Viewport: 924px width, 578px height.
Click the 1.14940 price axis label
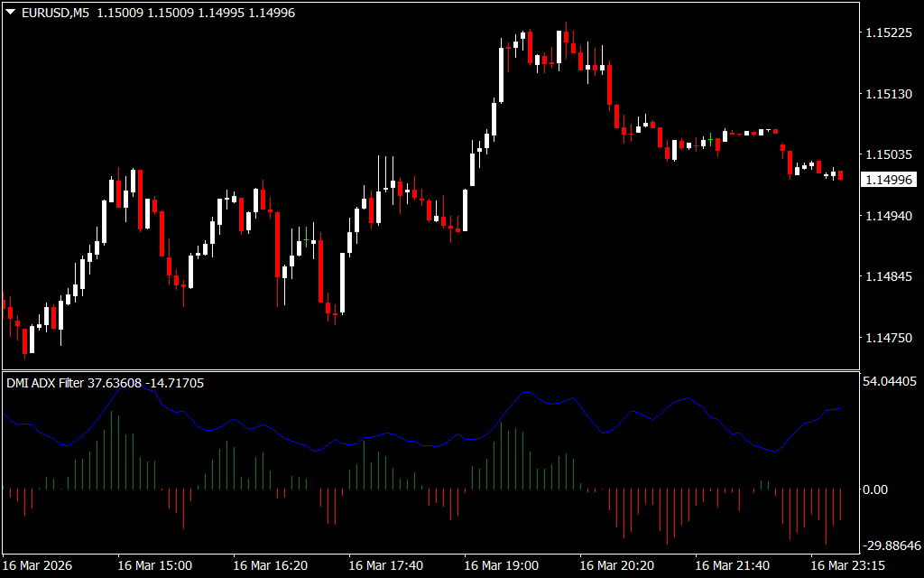[x=888, y=217]
